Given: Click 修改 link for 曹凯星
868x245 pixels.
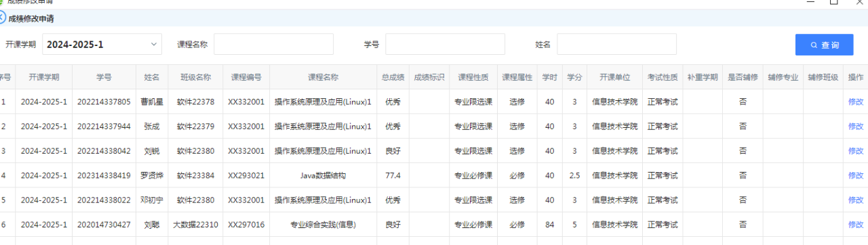Looking at the screenshot, I should (x=856, y=102).
